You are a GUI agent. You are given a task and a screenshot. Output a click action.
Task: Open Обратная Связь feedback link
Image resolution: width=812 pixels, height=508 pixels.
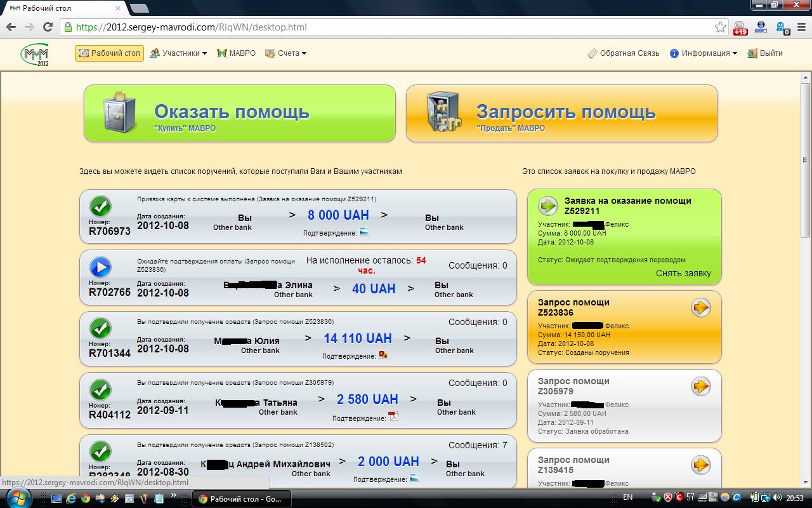(x=624, y=53)
